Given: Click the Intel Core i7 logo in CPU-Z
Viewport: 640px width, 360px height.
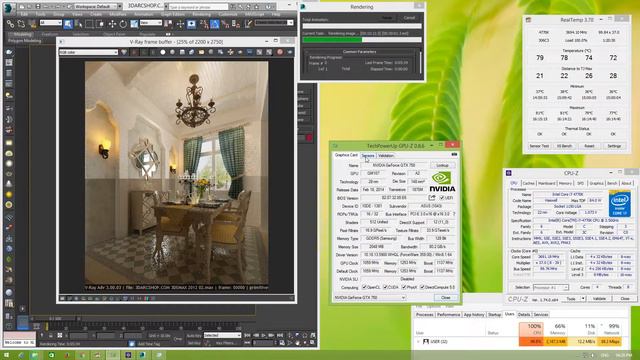Looking at the screenshot, I should tap(619, 204).
